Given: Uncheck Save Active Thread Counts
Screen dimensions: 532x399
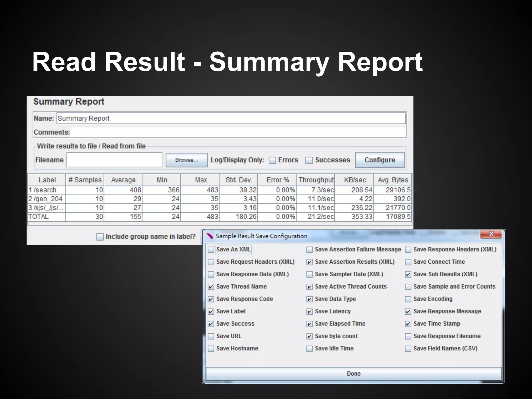Looking at the screenshot, I should click(309, 287).
